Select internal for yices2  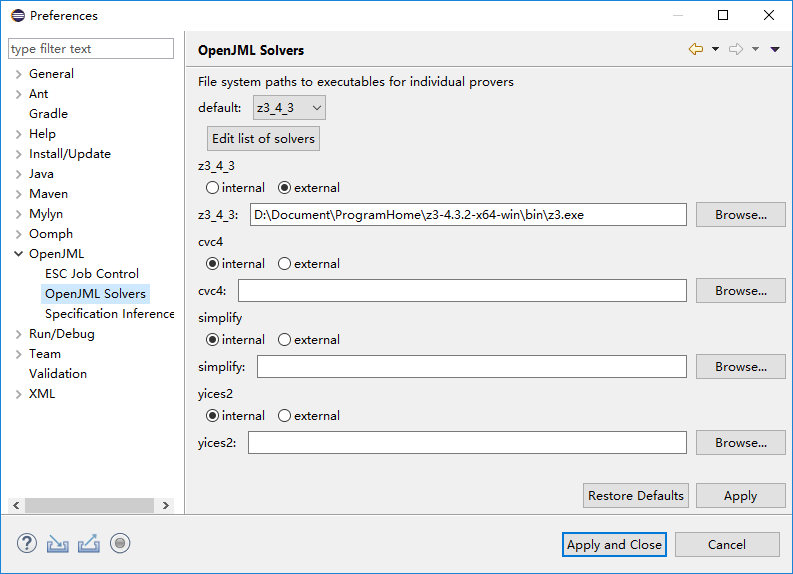point(212,416)
